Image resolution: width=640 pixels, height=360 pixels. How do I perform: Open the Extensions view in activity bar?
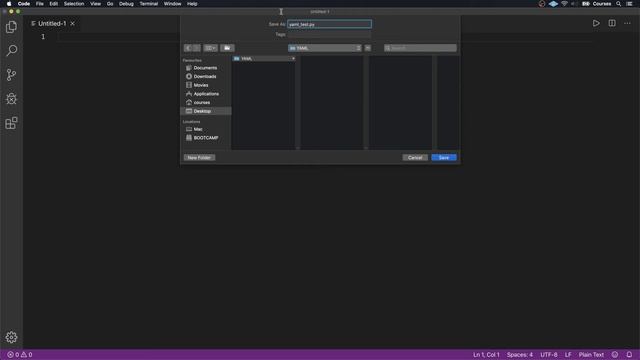[x=11, y=123]
